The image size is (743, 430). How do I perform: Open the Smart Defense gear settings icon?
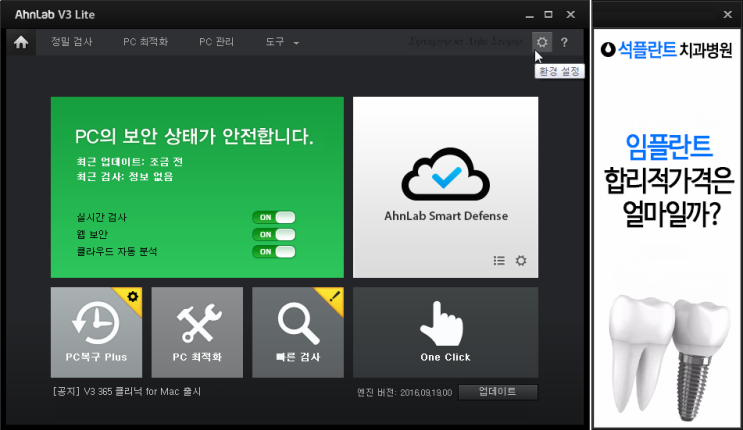coord(521,260)
